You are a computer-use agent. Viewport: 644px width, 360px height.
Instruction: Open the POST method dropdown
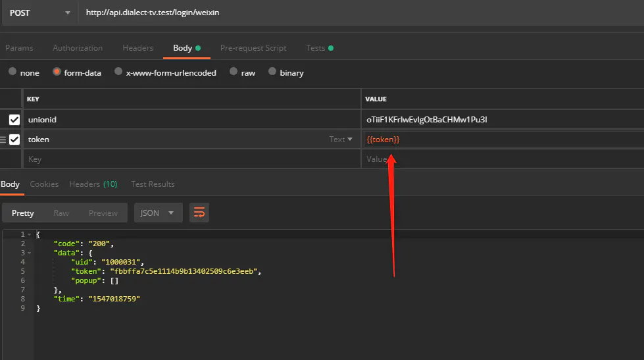(x=39, y=13)
